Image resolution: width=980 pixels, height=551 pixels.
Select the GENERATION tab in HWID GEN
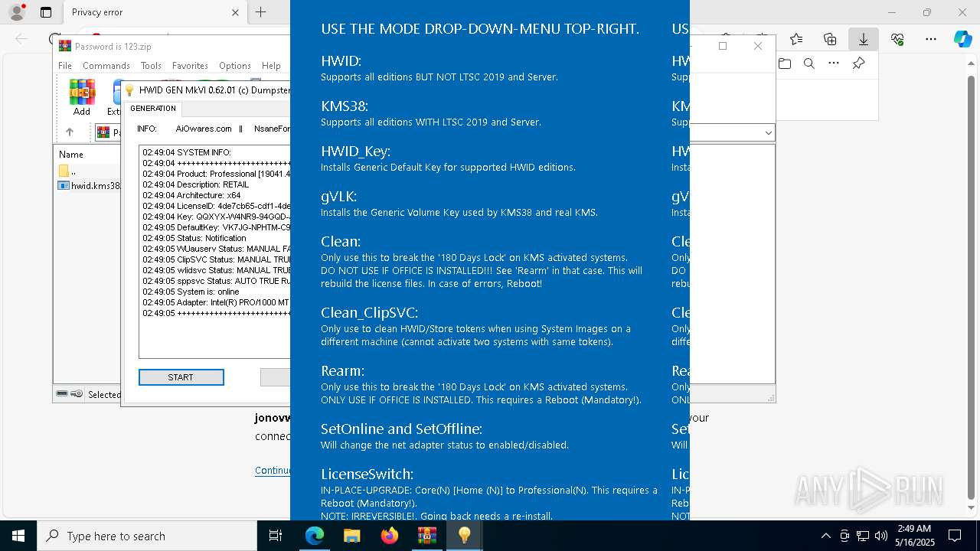(153, 109)
